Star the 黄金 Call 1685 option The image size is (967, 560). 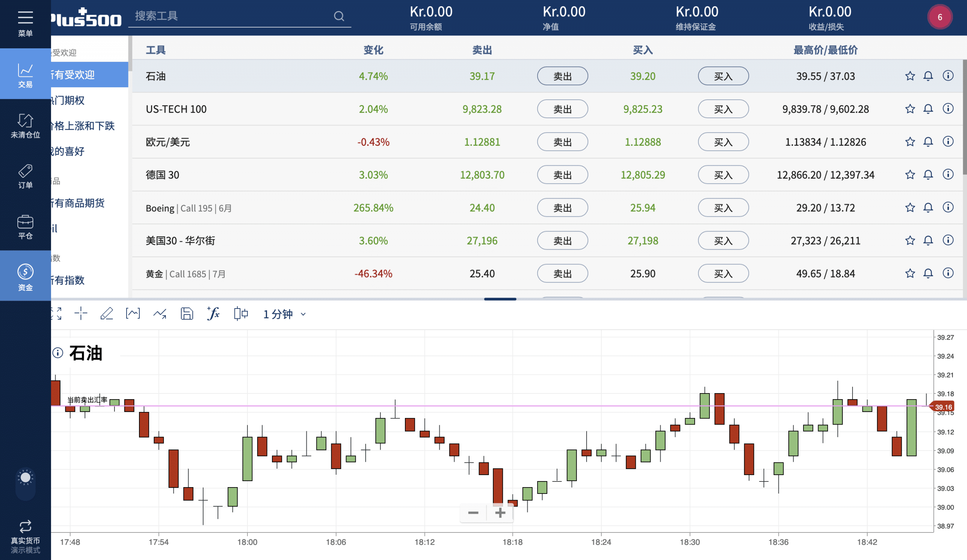910,273
